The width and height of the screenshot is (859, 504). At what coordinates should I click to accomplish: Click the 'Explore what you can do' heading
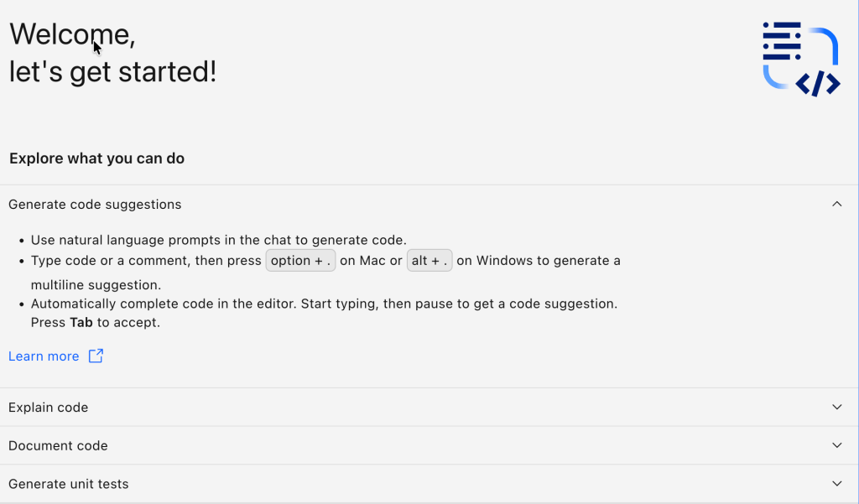(96, 158)
